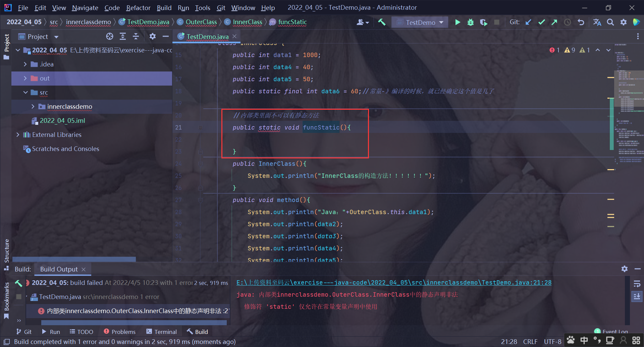Toggle soft-wrap in build output

pyautogui.click(x=637, y=284)
